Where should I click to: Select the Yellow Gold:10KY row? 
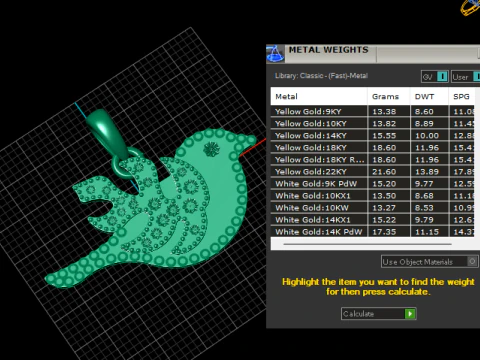[x=373, y=123]
